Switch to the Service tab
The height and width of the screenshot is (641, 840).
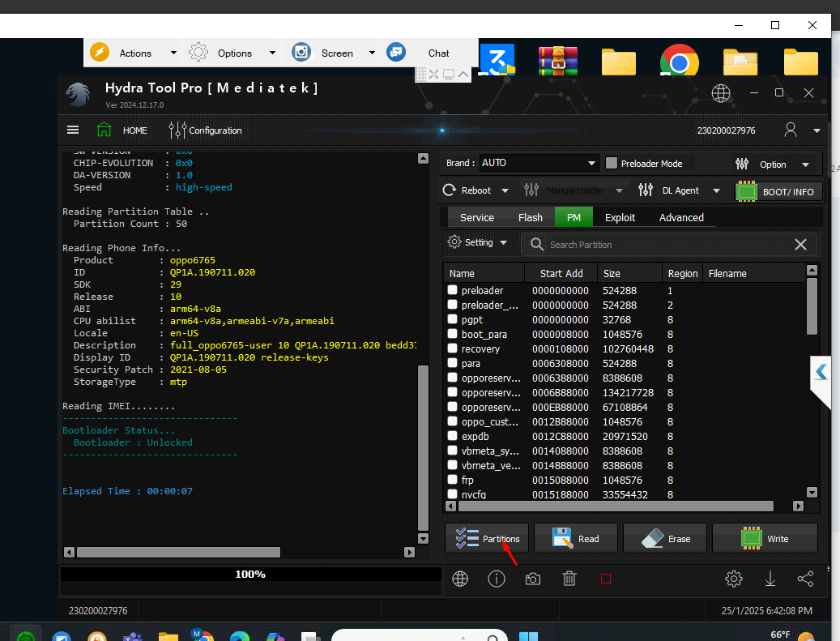coord(477,218)
